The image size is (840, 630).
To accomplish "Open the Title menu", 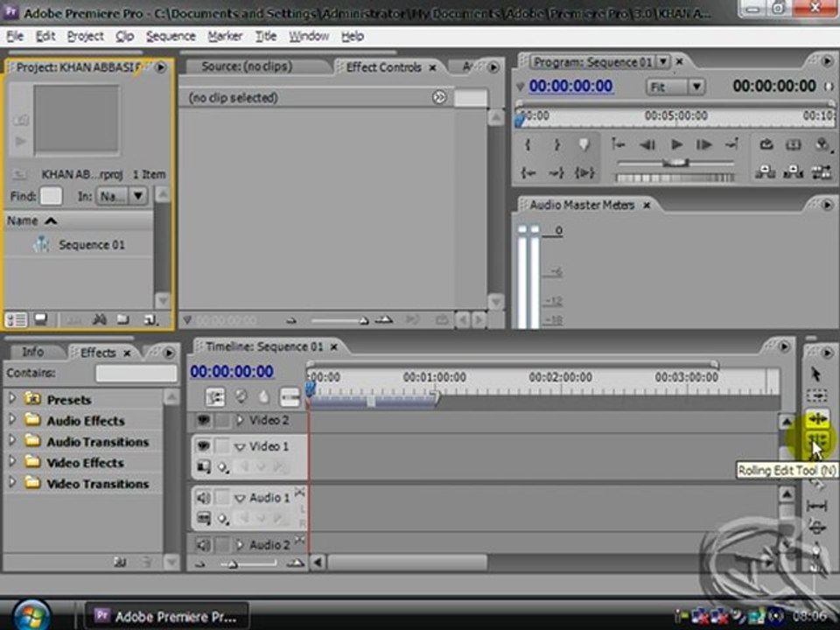I will pyautogui.click(x=266, y=37).
